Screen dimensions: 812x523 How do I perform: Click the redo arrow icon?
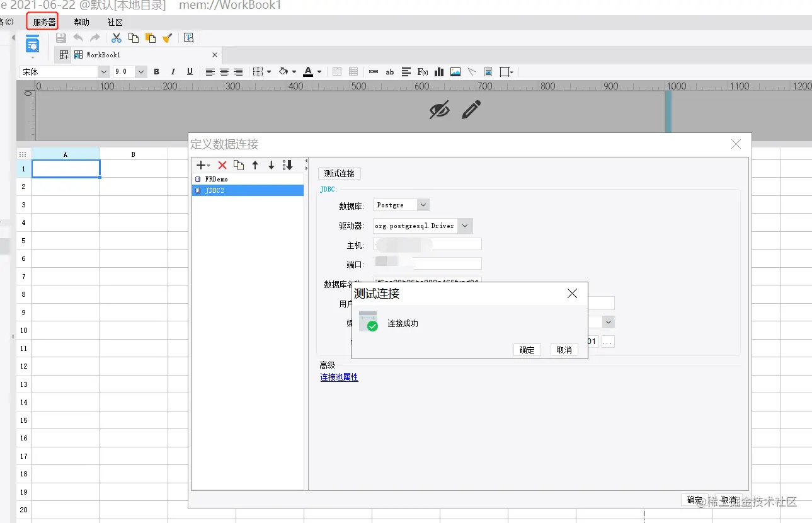click(x=94, y=38)
